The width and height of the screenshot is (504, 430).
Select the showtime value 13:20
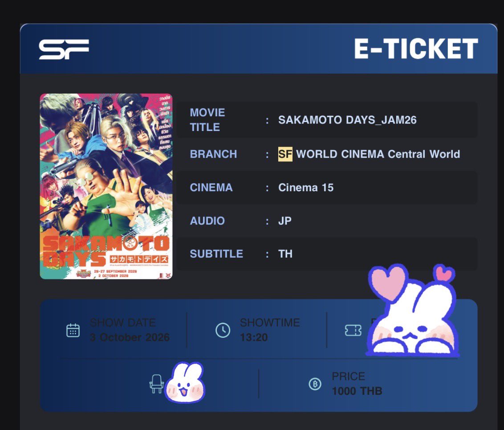[x=254, y=337]
